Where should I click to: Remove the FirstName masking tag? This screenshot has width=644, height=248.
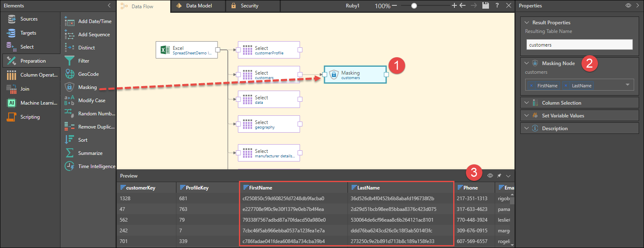pos(531,86)
